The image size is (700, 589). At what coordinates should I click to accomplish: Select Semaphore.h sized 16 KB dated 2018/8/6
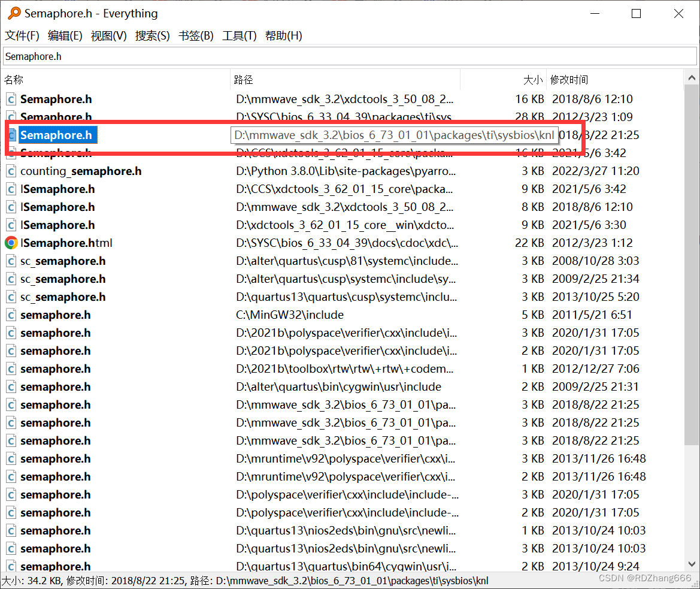coord(56,99)
